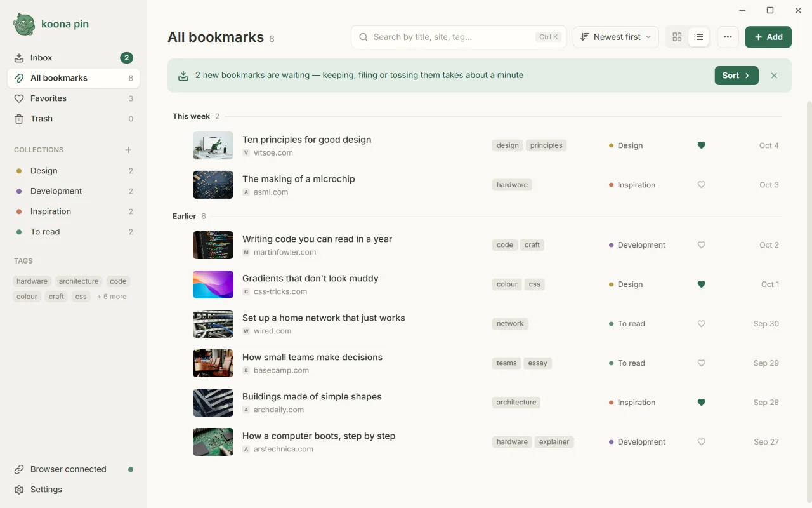This screenshot has height=508, width=812.
Task: Open the Inbox in the sidebar
Action: tap(74, 58)
